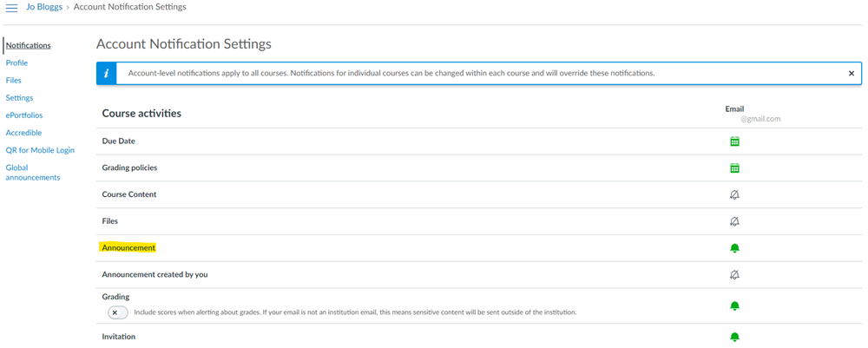868x348 pixels.
Task: Open the hamburger navigation menu
Action: [x=12, y=8]
